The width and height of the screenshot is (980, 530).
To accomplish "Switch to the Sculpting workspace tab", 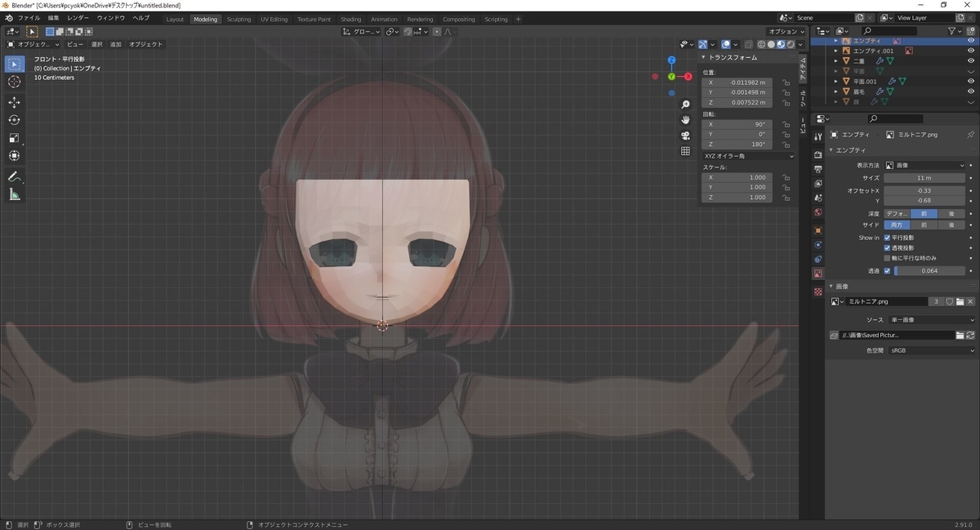I will point(238,19).
